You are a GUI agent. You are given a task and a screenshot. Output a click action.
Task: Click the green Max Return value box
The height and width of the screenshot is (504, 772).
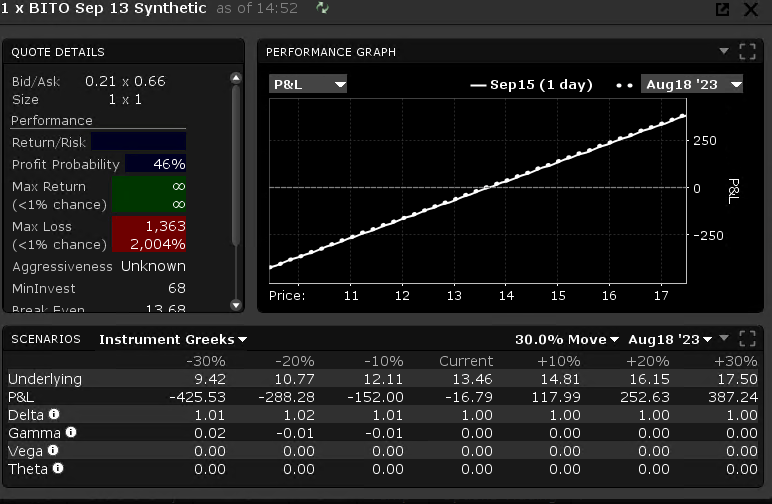click(x=148, y=195)
